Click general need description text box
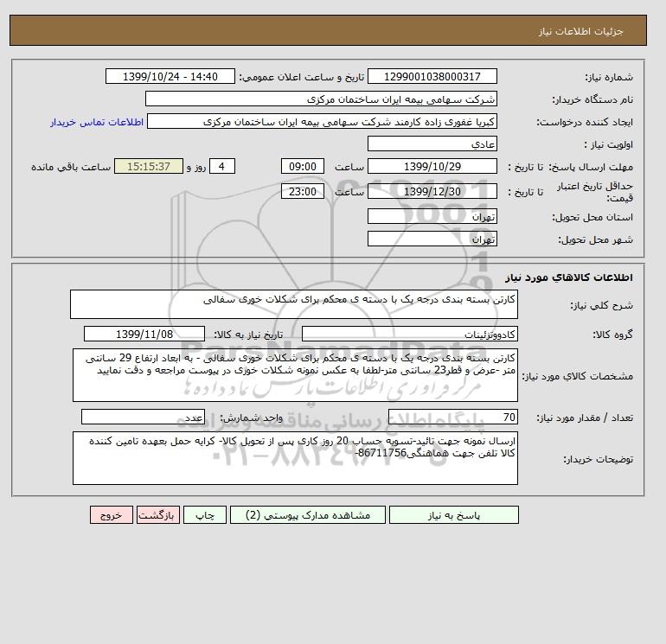Image resolution: width=666 pixels, height=644 pixels. [294, 304]
